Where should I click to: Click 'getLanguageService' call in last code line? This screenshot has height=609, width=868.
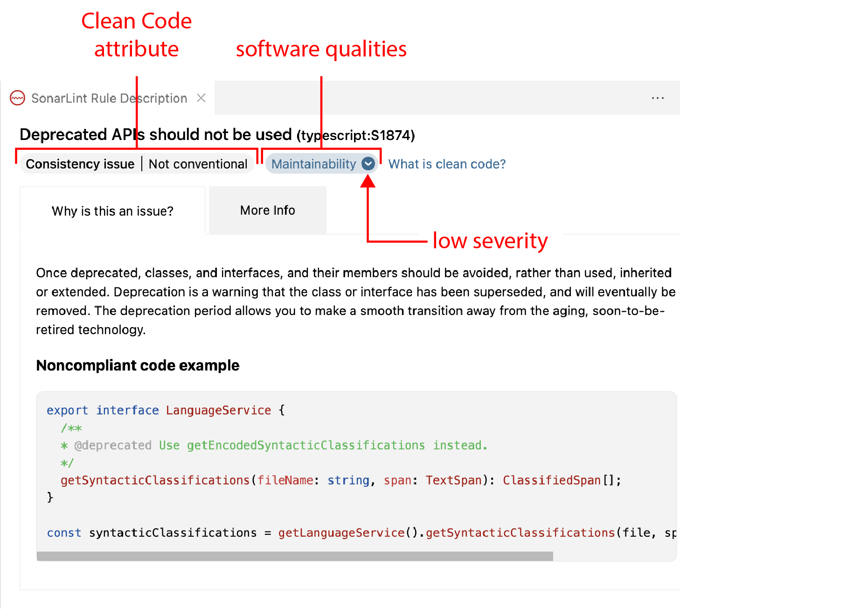[341, 532]
